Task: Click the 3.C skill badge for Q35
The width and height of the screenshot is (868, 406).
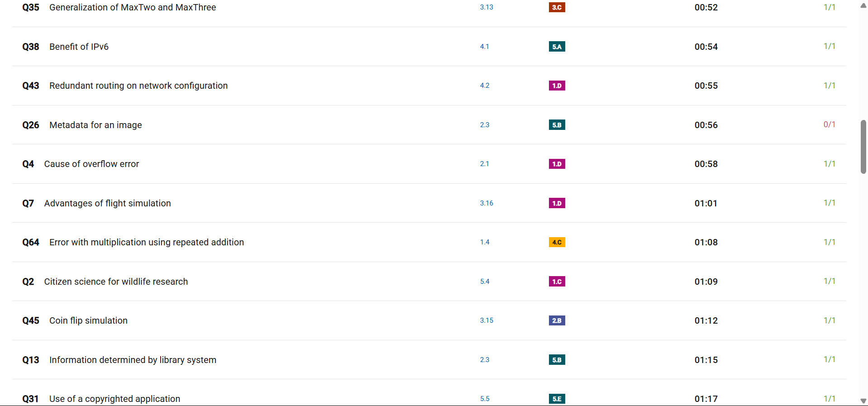Action: (557, 7)
